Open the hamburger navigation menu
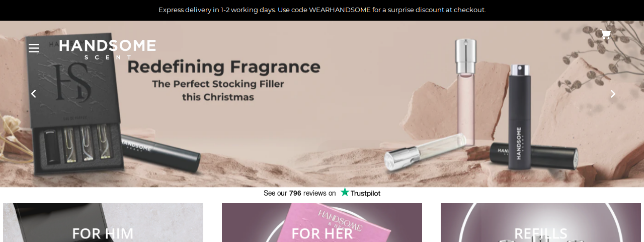This screenshot has height=242, width=644. coord(34,48)
